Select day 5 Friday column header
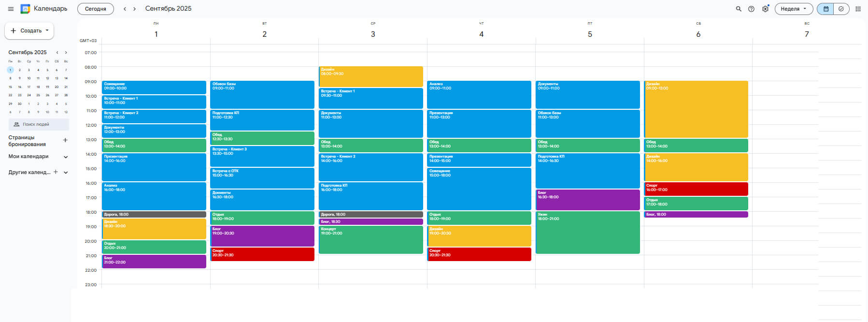Image resolution: width=868 pixels, height=322 pixels. pos(590,34)
